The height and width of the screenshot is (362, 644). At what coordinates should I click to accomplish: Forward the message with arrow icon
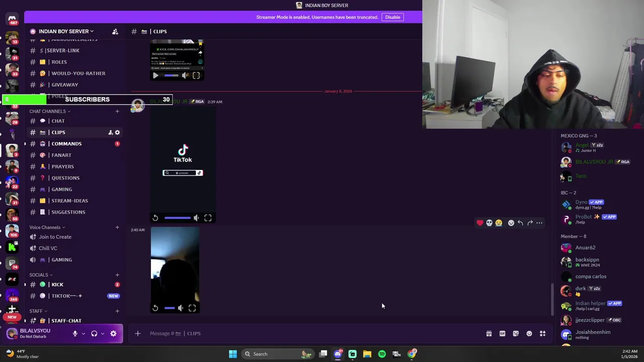click(x=530, y=223)
